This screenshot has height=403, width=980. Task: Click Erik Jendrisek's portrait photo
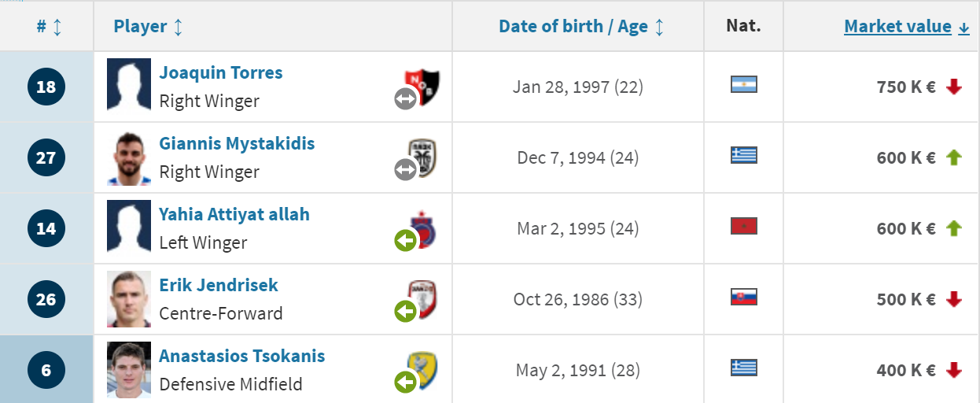click(x=129, y=299)
